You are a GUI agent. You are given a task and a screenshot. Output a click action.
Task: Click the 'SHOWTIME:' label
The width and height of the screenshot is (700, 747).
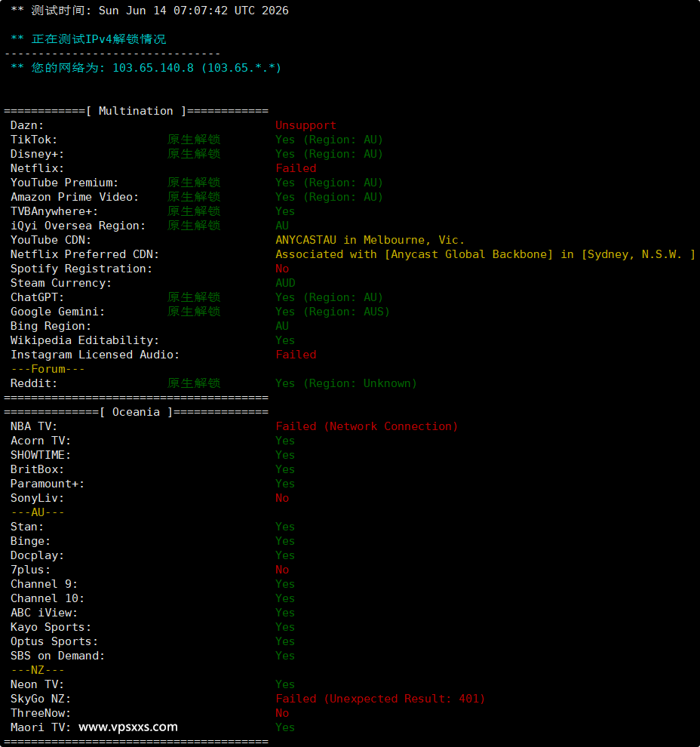(x=41, y=455)
